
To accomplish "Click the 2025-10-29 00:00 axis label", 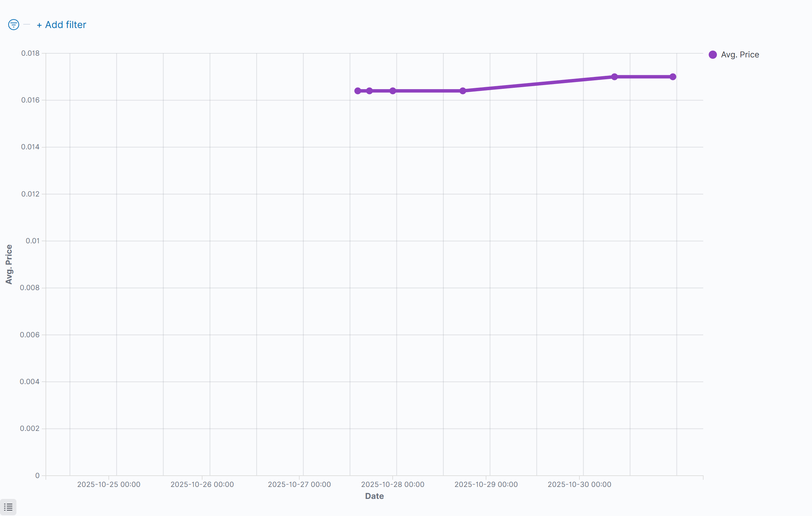I will point(486,485).
